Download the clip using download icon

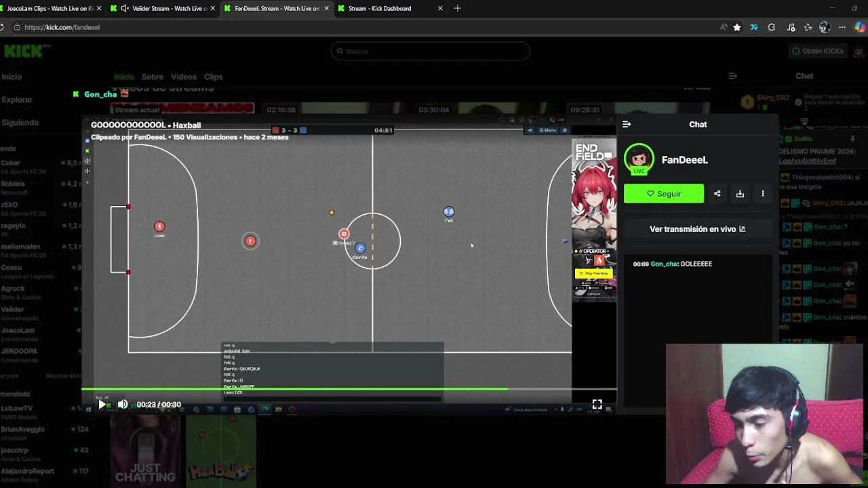click(740, 194)
